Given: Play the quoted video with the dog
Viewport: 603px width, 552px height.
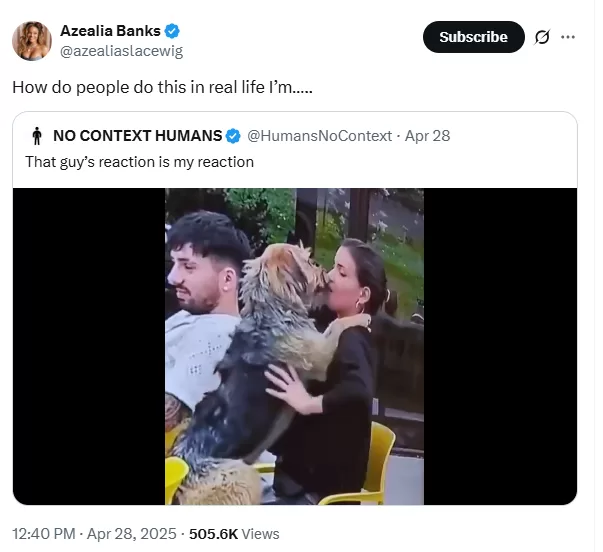Looking at the screenshot, I should pos(294,345).
